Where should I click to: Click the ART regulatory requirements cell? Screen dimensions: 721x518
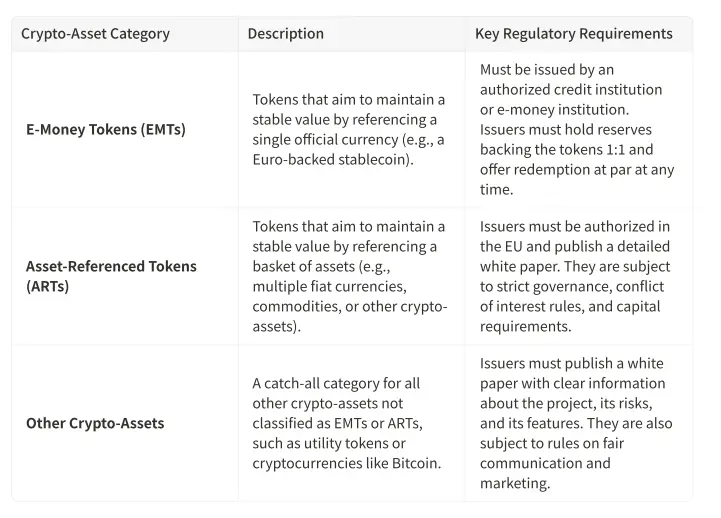577,276
